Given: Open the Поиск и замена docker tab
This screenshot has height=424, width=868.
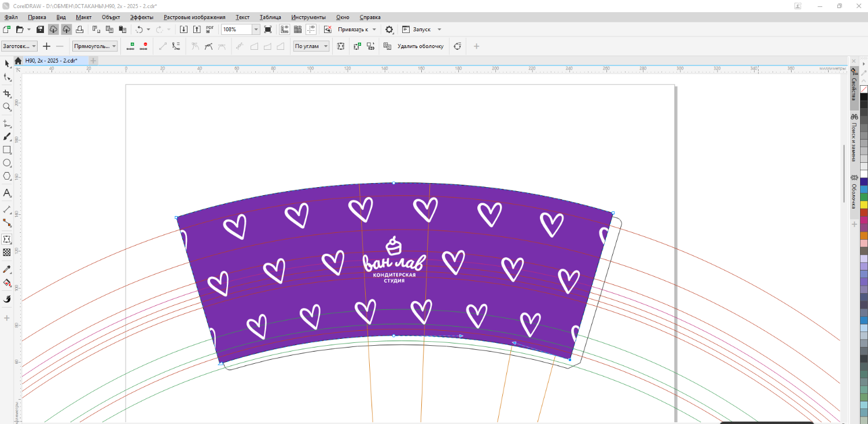Looking at the screenshot, I should coord(854,137).
